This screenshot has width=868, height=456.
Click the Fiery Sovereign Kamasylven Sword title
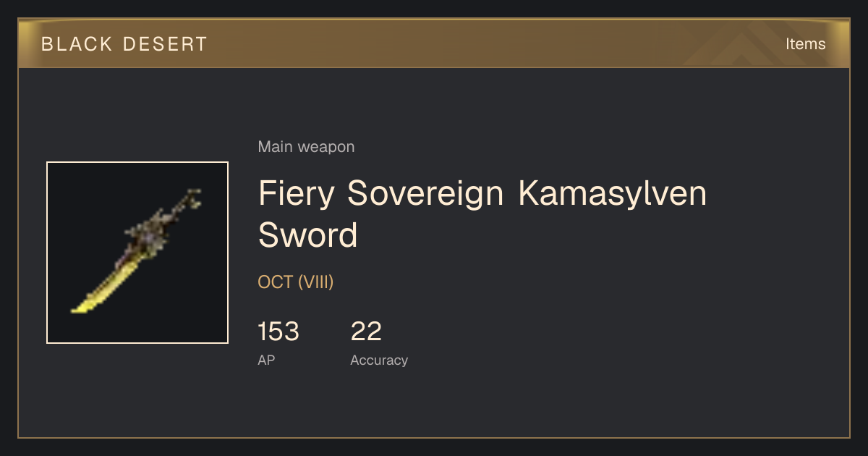(482, 214)
